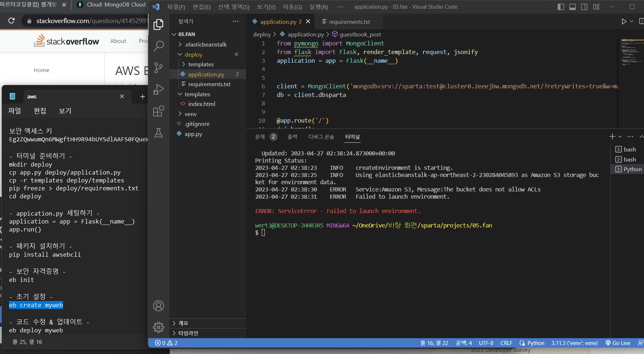Open index.html in the file tree
Viewport: 644px width, 354px height.
point(208,104)
